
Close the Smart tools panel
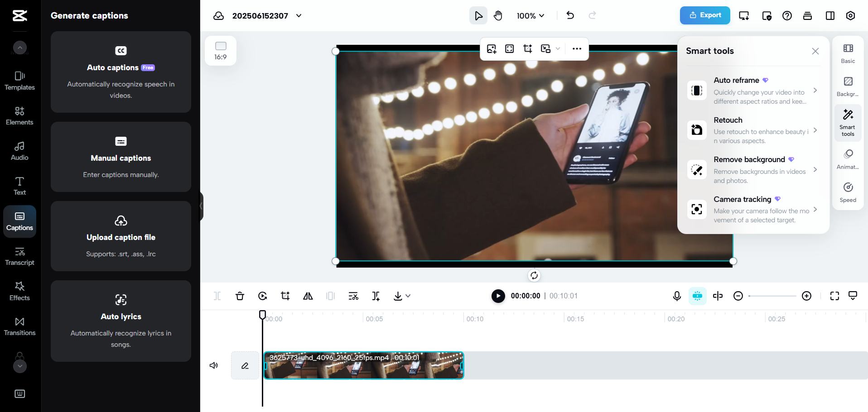815,51
